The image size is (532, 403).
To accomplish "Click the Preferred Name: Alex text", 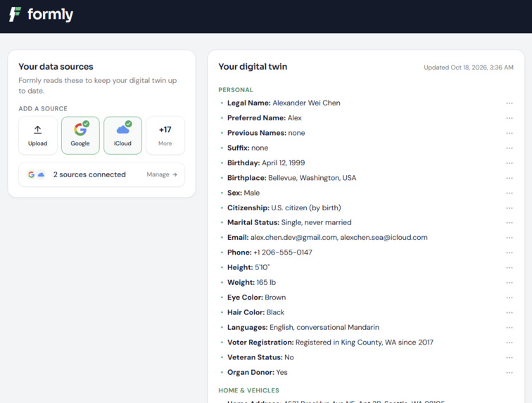I will [265, 117].
